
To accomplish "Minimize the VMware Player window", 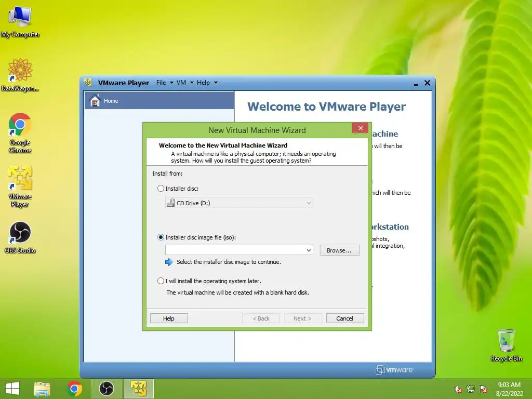I will 416,83.
